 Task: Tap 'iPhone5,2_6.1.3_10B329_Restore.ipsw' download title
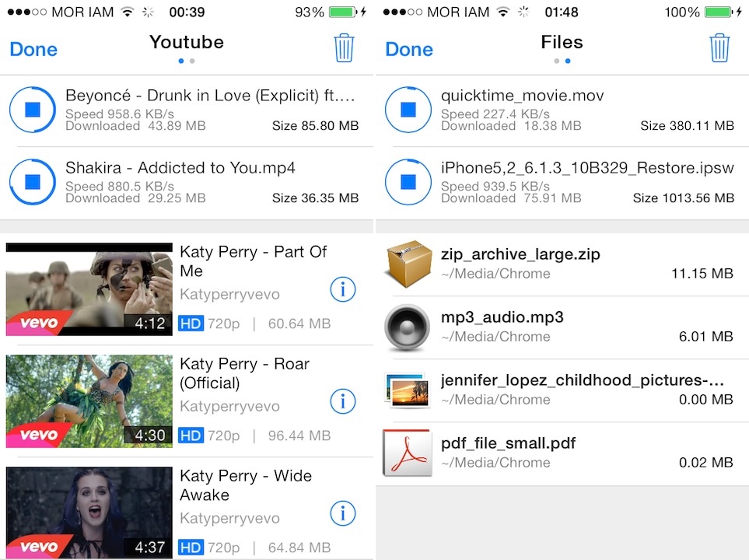click(587, 168)
